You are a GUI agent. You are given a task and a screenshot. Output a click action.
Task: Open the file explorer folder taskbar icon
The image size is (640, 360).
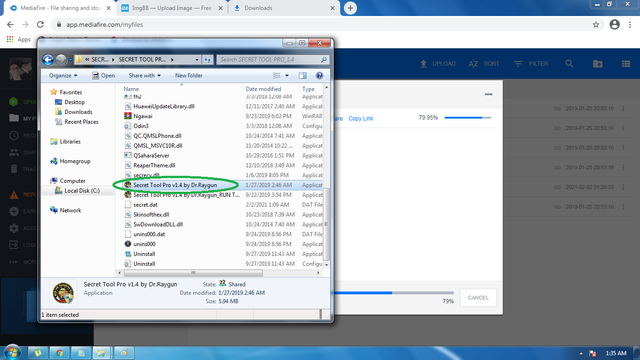tap(101, 353)
